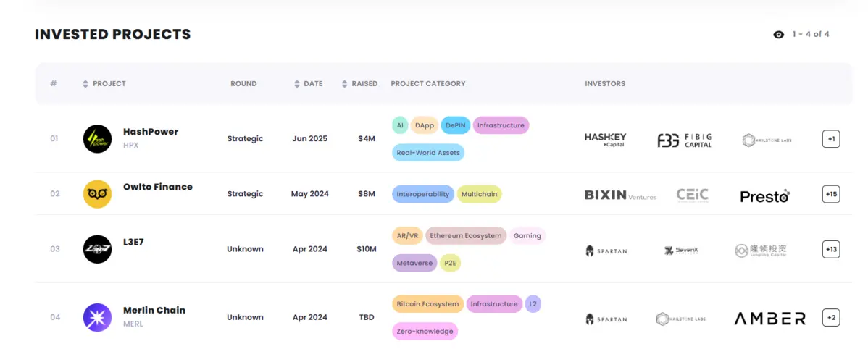Click the HashPower project logo
868x349 pixels.
(x=97, y=139)
